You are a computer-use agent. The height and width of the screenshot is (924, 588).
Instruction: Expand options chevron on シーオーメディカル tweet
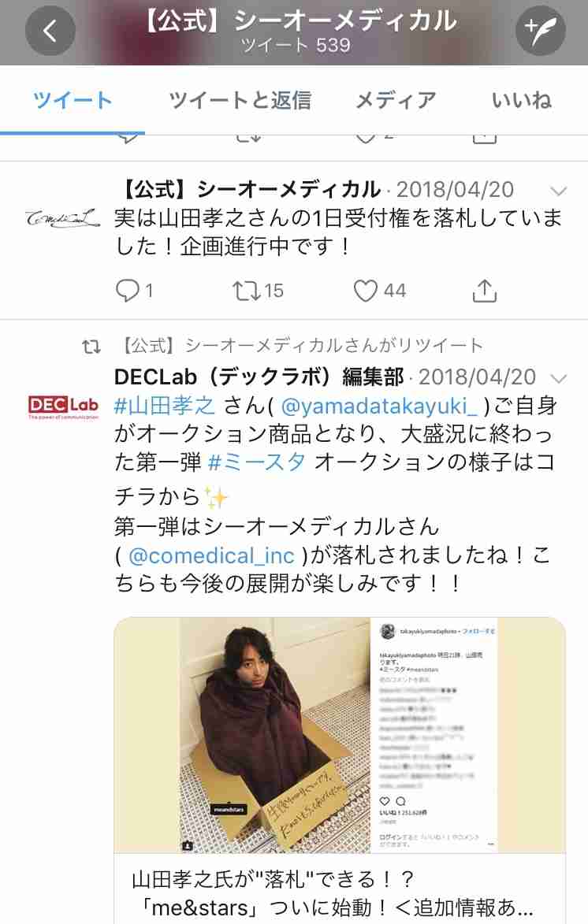[x=558, y=191]
